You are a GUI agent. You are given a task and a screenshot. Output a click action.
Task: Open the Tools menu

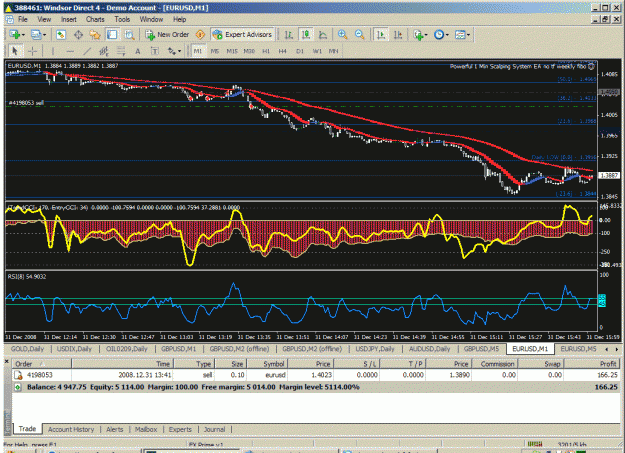(x=122, y=19)
